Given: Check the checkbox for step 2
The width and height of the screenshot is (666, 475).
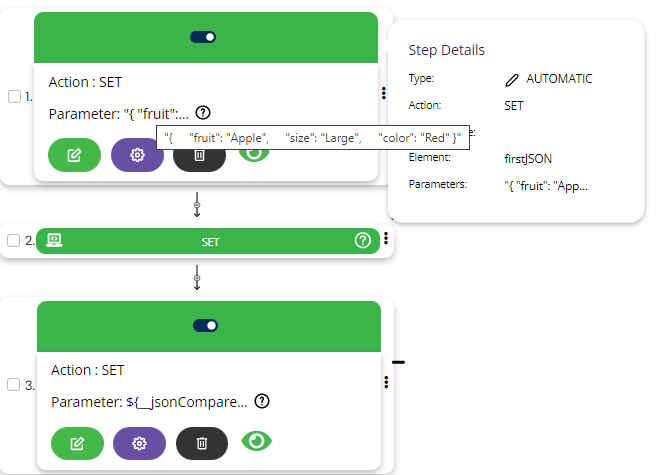Looking at the screenshot, I should [14, 241].
